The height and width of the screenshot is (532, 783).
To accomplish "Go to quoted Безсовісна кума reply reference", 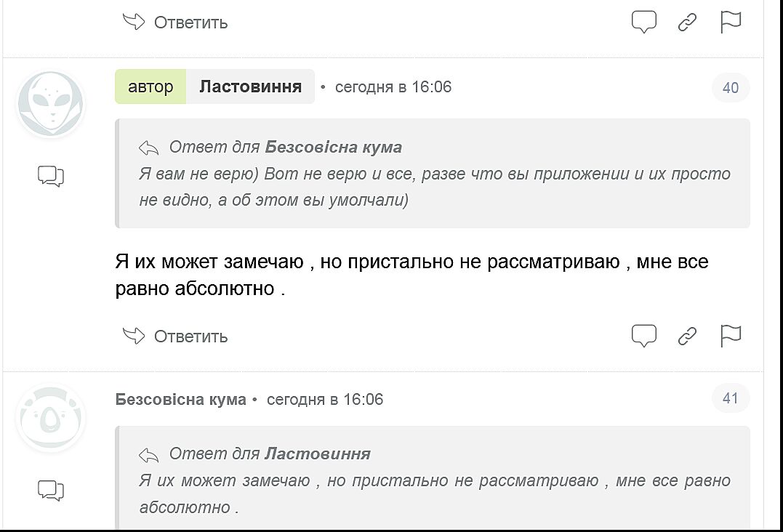I will click(x=333, y=148).
